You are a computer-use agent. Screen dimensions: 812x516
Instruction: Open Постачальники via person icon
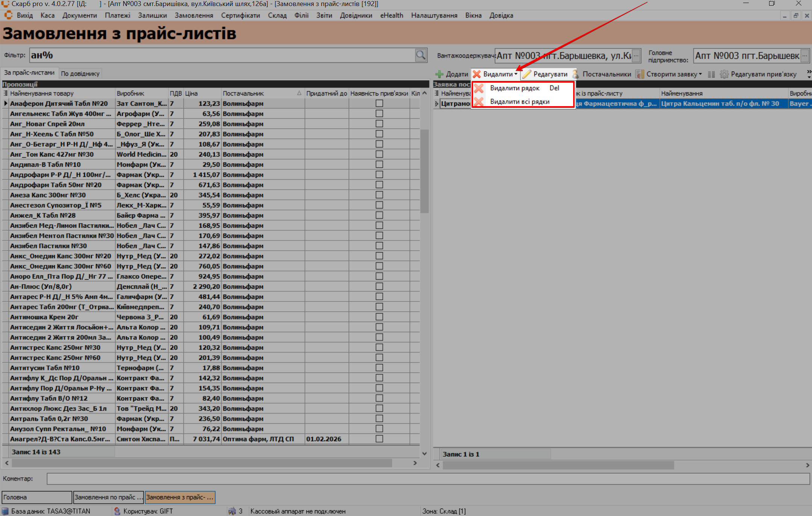[576, 74]
